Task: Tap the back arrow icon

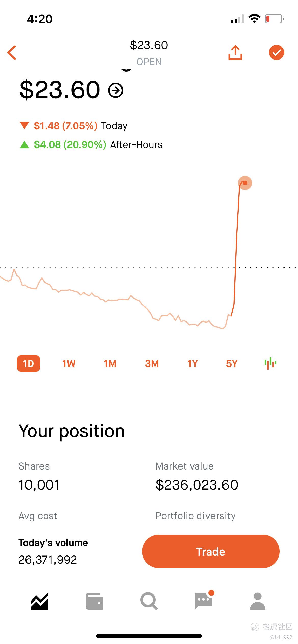Action: pyautogui.click(x=12, y=53)
